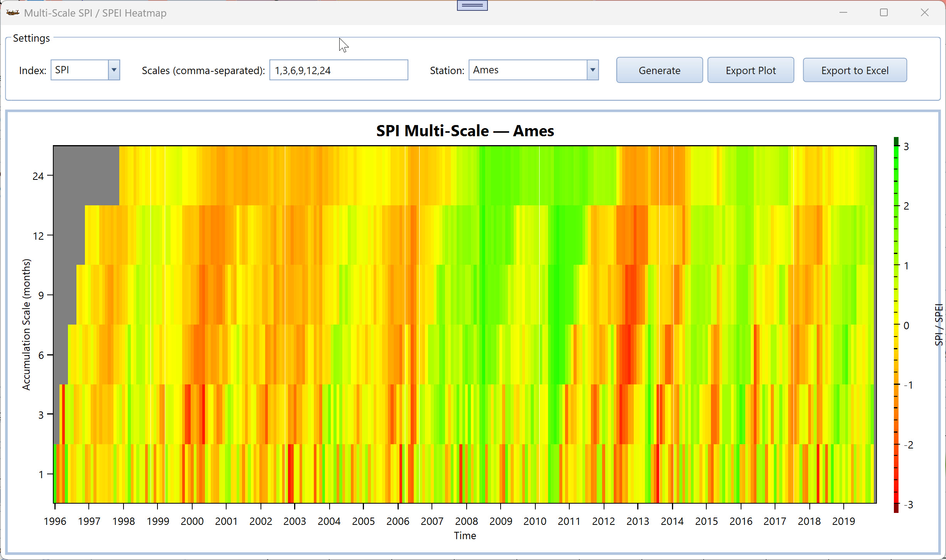Click the colorbar tick label -1
This screenshot has width=946, height=560.
click(x=909, y=385)
